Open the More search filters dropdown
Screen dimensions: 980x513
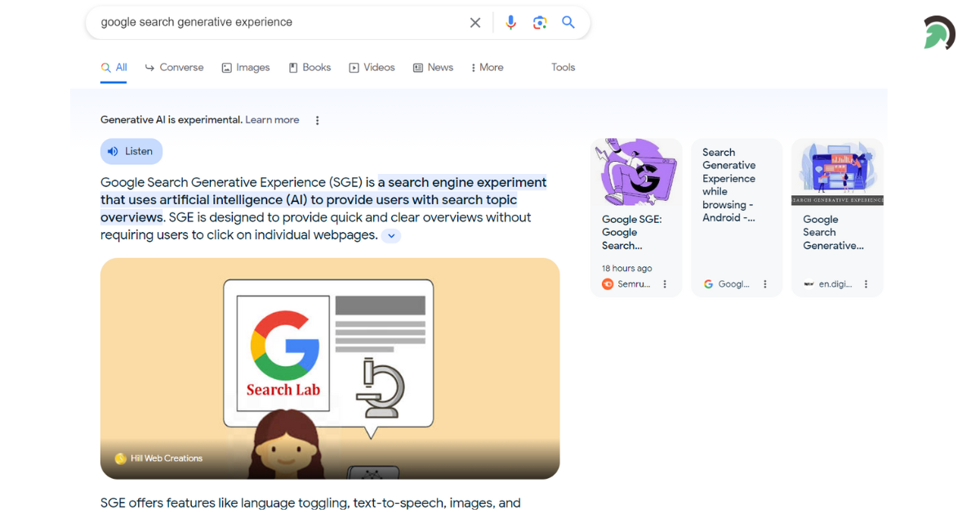coord(487,68)
